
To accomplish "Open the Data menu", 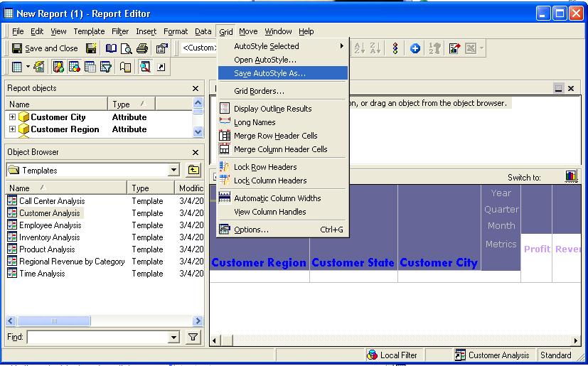I will 203,31.
